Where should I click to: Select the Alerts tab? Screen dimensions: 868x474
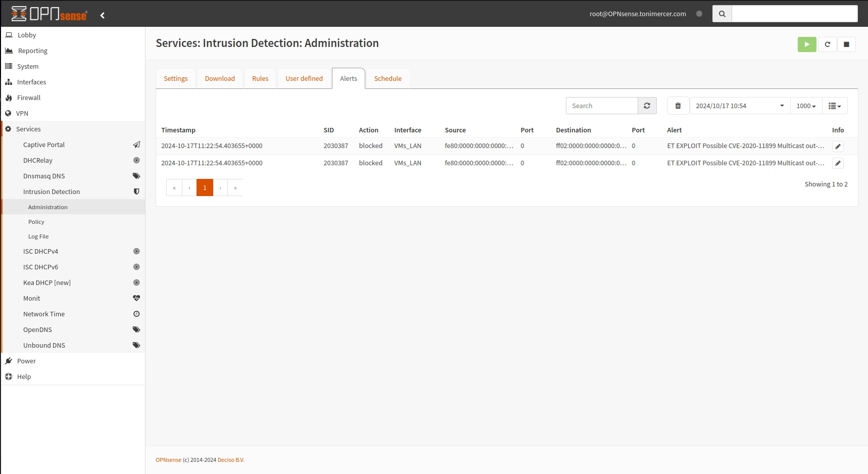[349, 78]
